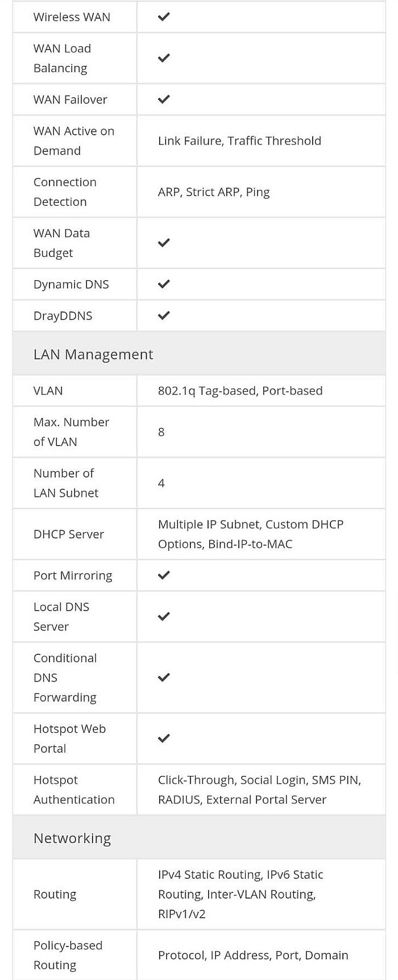Click the WAN Data Budget checkmark
The height and width of the screenshot is (980, 398).
tap(164, 243)
